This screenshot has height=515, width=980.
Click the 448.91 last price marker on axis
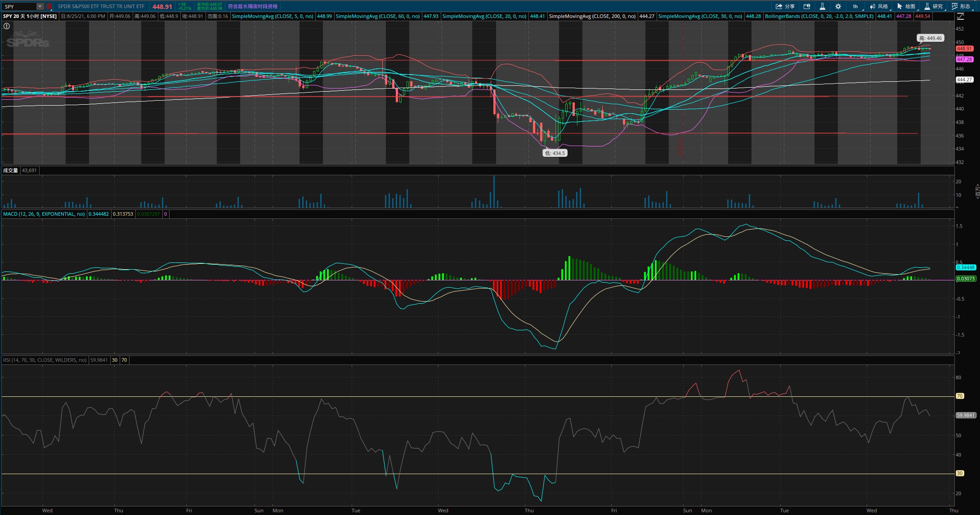[964, 49]
